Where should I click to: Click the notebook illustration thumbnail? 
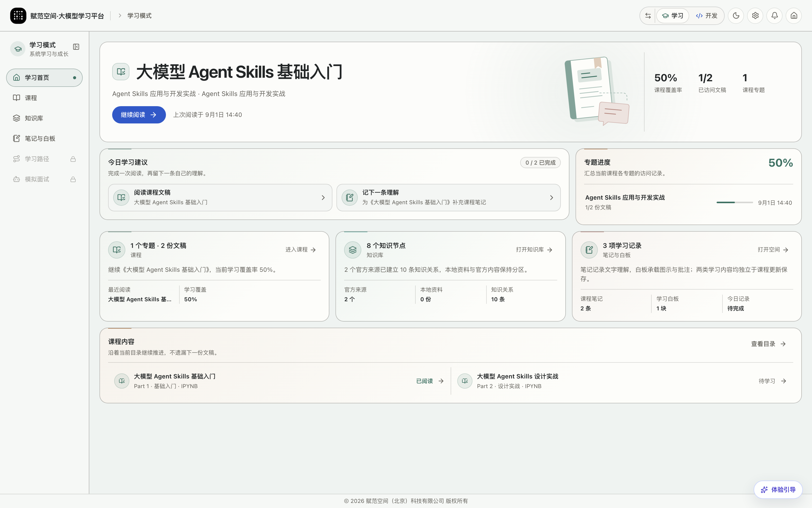coord(597,91)
